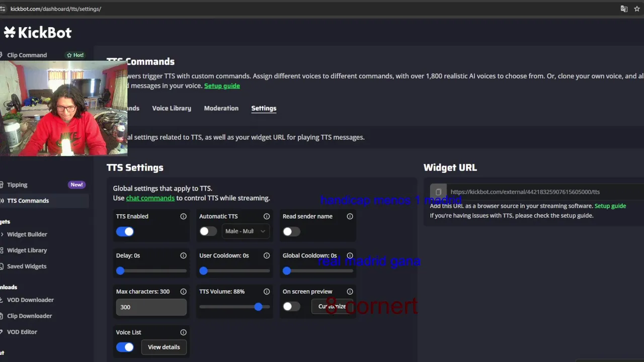Disable the TTS Enabled switch

(x=125, y=231)
